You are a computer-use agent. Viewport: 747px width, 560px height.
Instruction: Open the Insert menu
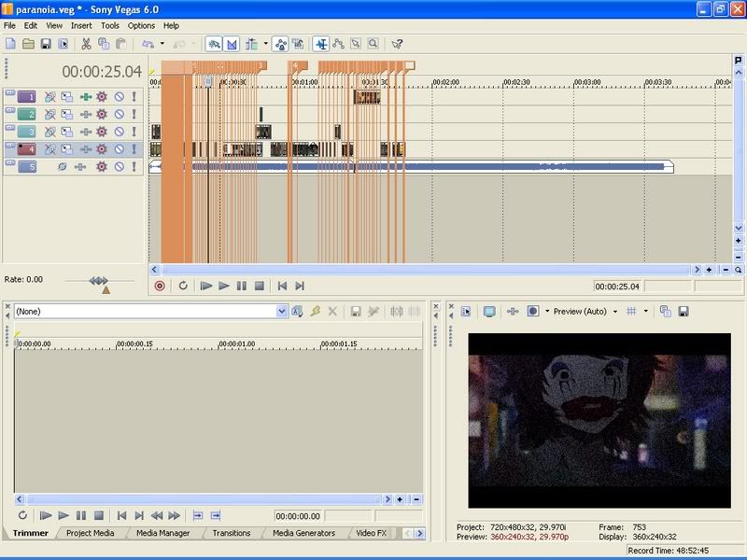click(81, 26)
